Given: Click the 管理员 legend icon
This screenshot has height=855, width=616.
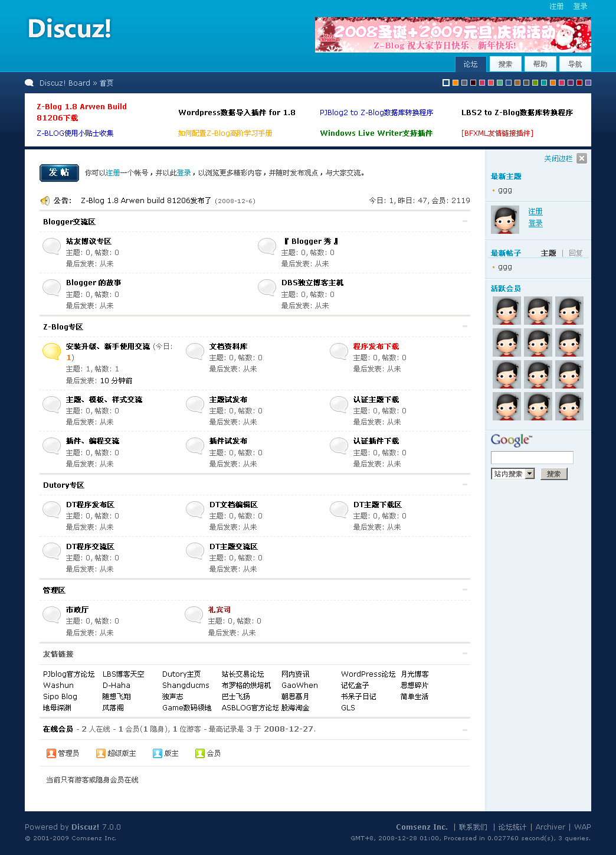Looking at the screenshot, I should tap(51, 753).
